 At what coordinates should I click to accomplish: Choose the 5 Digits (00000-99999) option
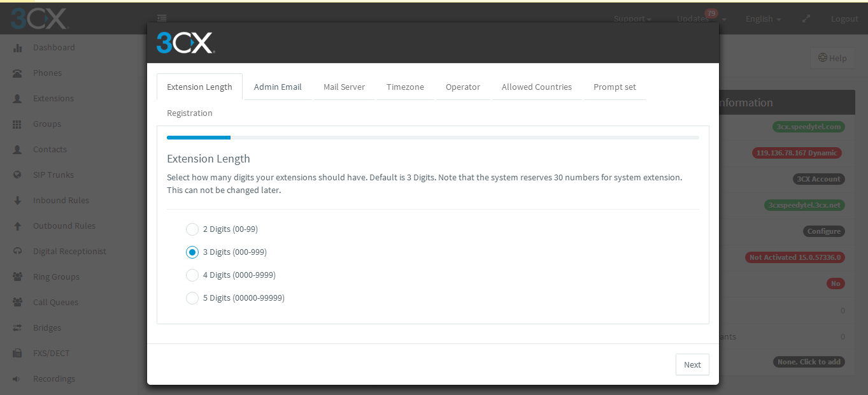pos(235,298)
